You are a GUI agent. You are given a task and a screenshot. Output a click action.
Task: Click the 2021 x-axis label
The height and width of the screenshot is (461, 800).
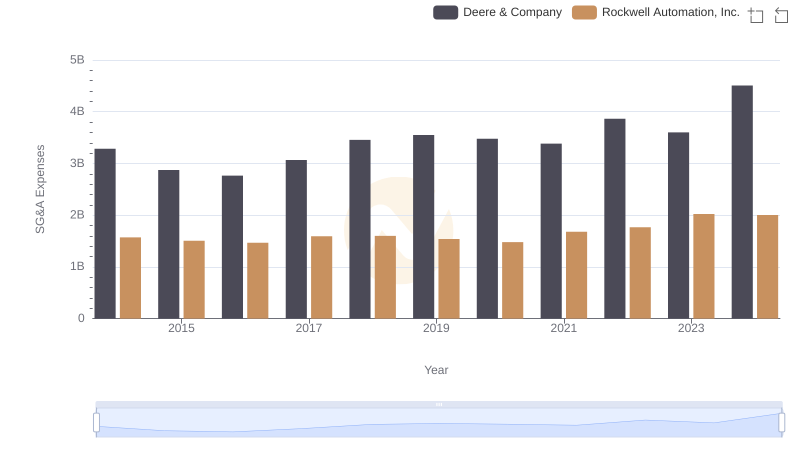(x=564, y=328)
